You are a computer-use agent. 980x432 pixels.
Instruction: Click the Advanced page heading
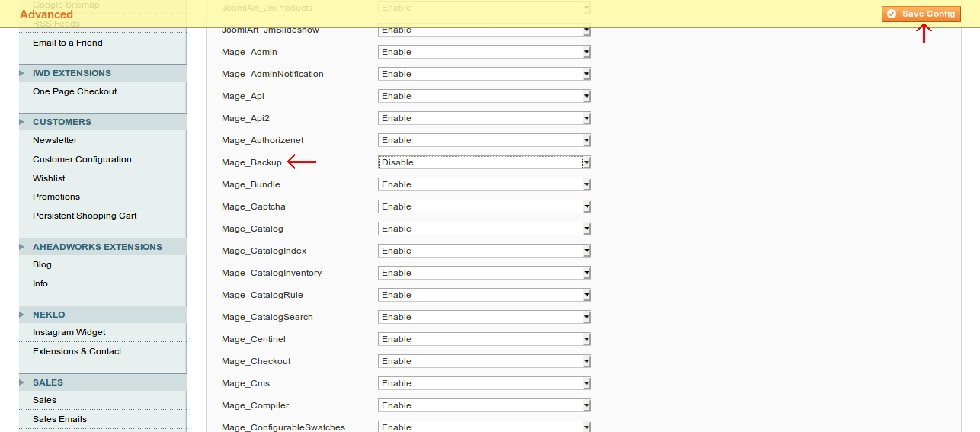click(x=46, y=14)
